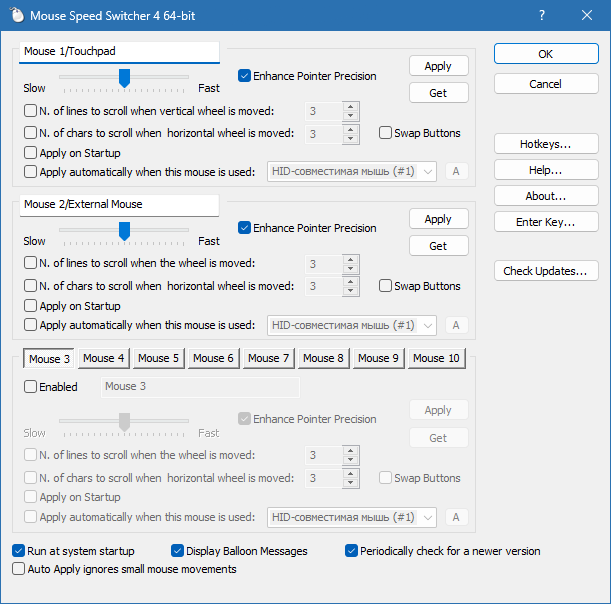
Task: Uncheck Display Balloon Messages
Action: click(x=177, y=551)
